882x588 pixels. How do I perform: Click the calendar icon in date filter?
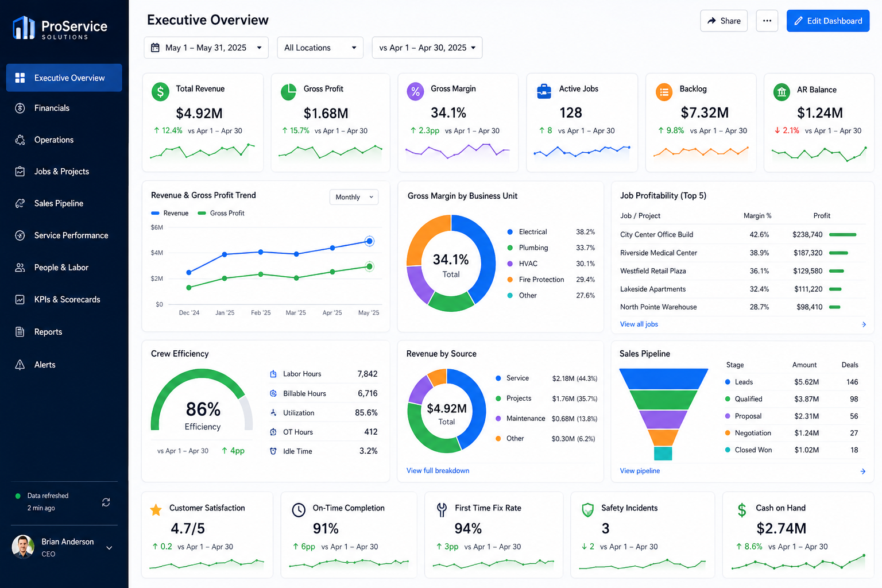coord(155,48)
